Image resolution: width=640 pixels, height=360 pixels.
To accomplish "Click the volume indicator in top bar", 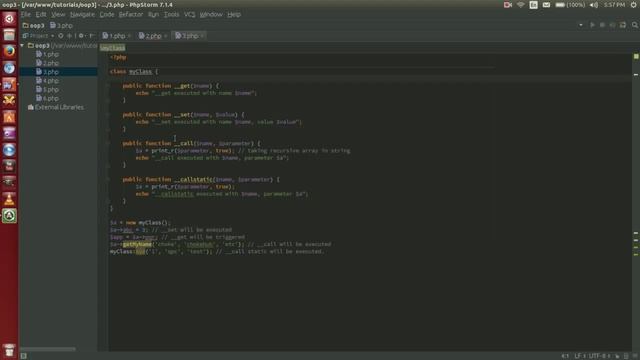I will (594, 5).
